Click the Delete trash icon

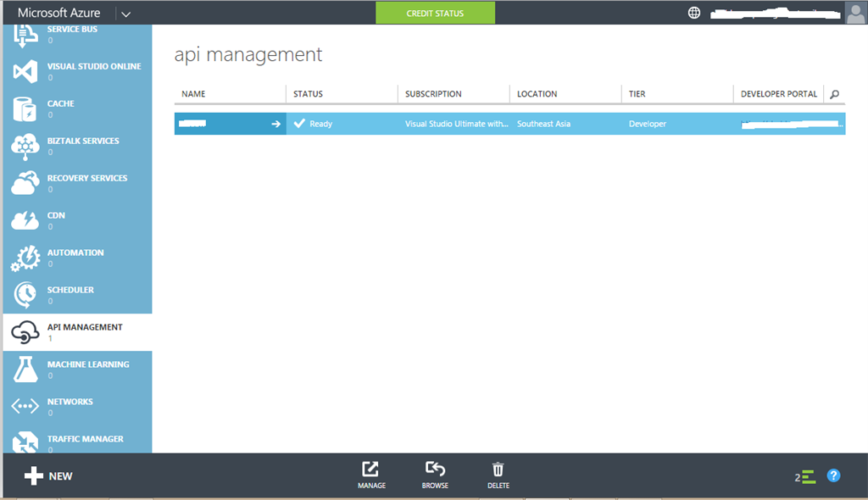[498, 469]
